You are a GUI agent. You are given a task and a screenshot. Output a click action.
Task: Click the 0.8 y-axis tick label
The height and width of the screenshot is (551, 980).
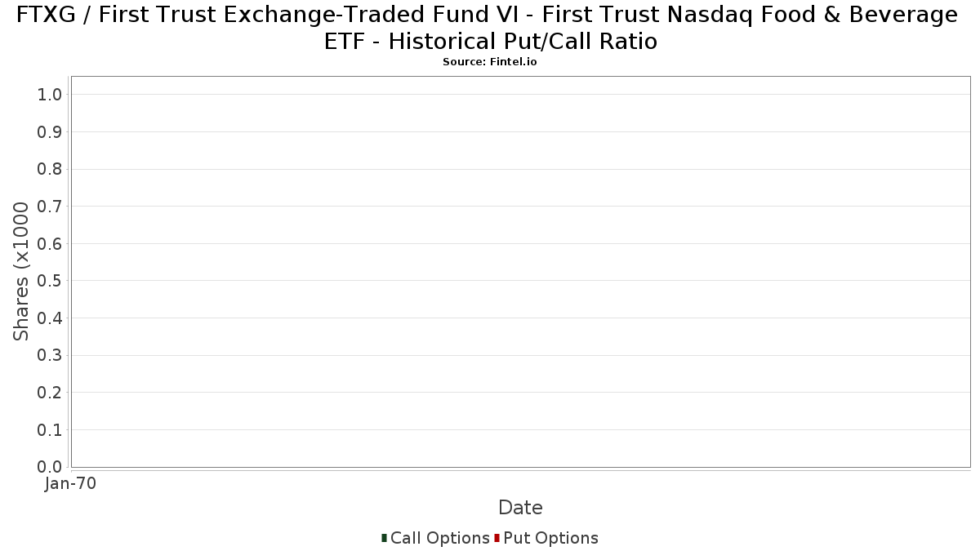[50, 169]
